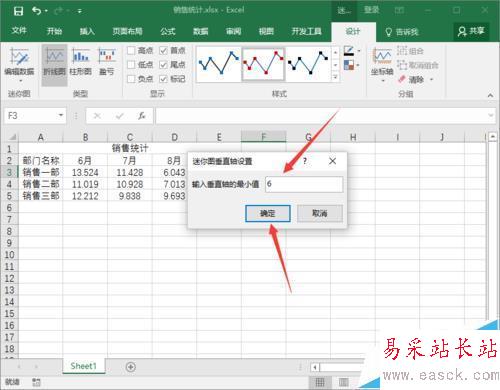Select the 盈亏 (Win/Loss) sparkline type

107,62
